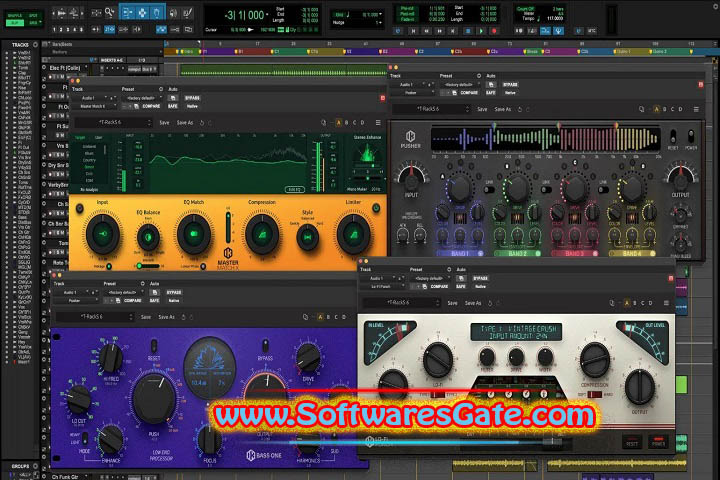
Task: Click COMPARE in Master Match X plugin window
Action: (151, 106)
